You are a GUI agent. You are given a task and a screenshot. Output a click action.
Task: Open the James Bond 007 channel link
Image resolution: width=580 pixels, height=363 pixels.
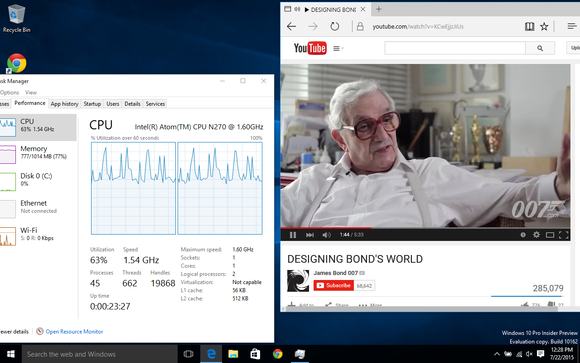336,273
